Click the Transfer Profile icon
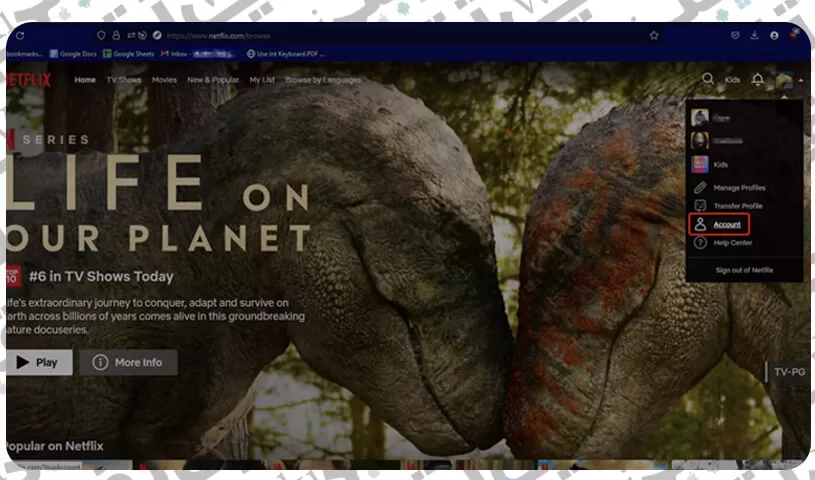Screen dimensions: 815x480 pos(700,205)
